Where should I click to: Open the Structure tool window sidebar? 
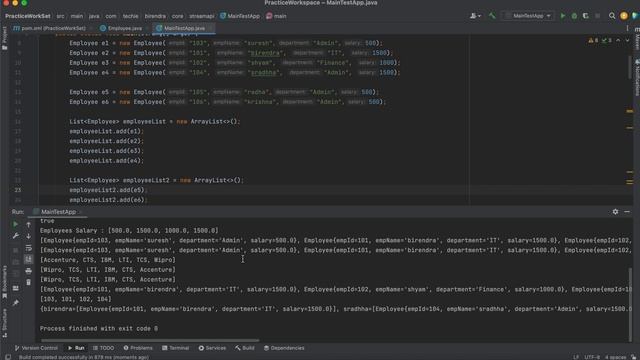[x=4, y=322]
